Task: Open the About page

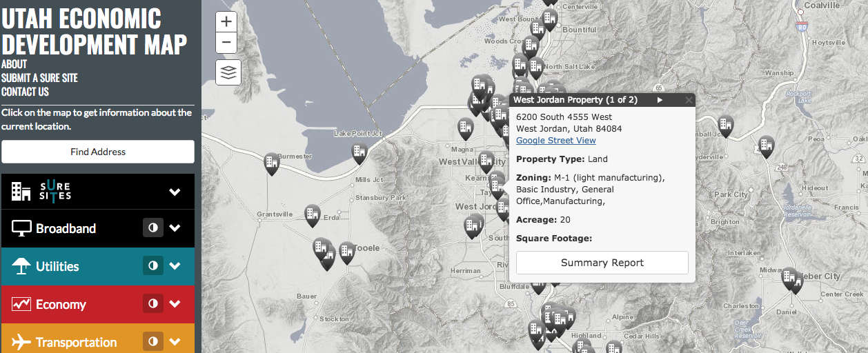Action: click(14, 64)
